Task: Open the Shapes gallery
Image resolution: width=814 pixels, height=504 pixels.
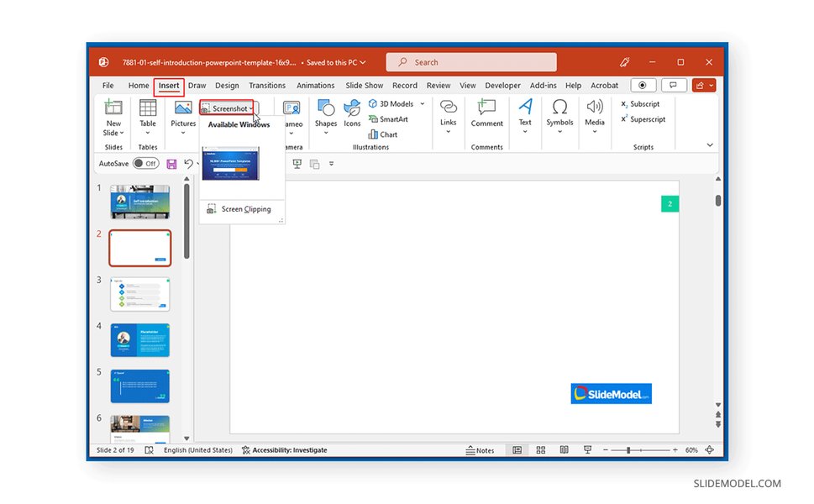Action: tap(325, 117)
